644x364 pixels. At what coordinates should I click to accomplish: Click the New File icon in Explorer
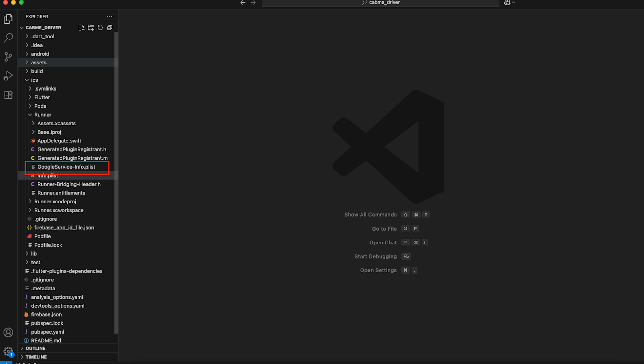[81, 28]
